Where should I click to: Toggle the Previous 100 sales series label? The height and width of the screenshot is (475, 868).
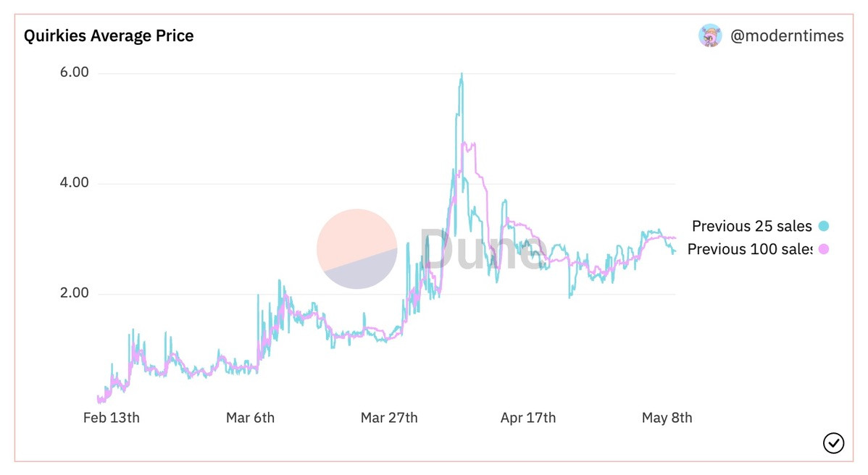click(x=749, y=249)
